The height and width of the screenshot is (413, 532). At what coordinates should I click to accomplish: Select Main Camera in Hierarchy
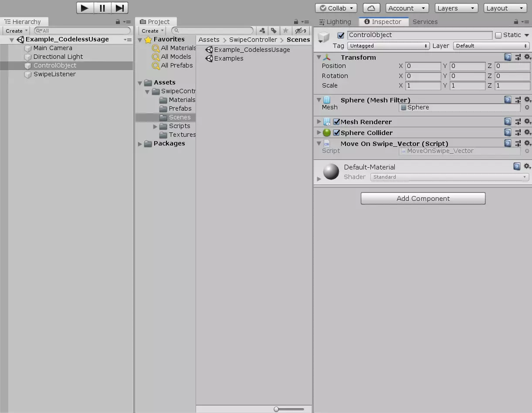pyautogui.click(x=53, y=48)
